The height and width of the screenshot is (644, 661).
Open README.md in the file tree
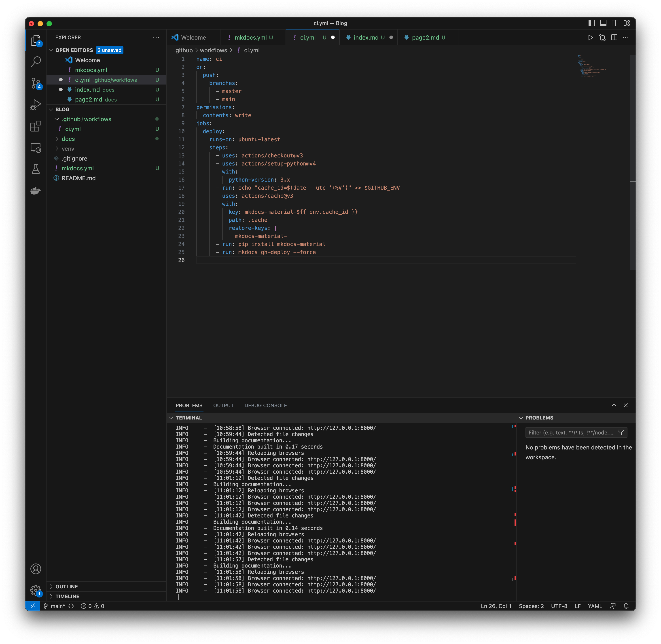(x=78, y=178)
